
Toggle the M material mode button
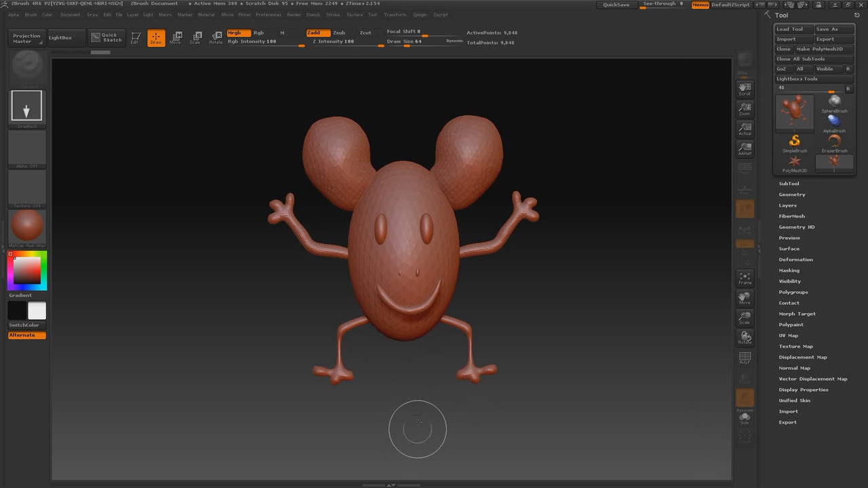(282, 33)
